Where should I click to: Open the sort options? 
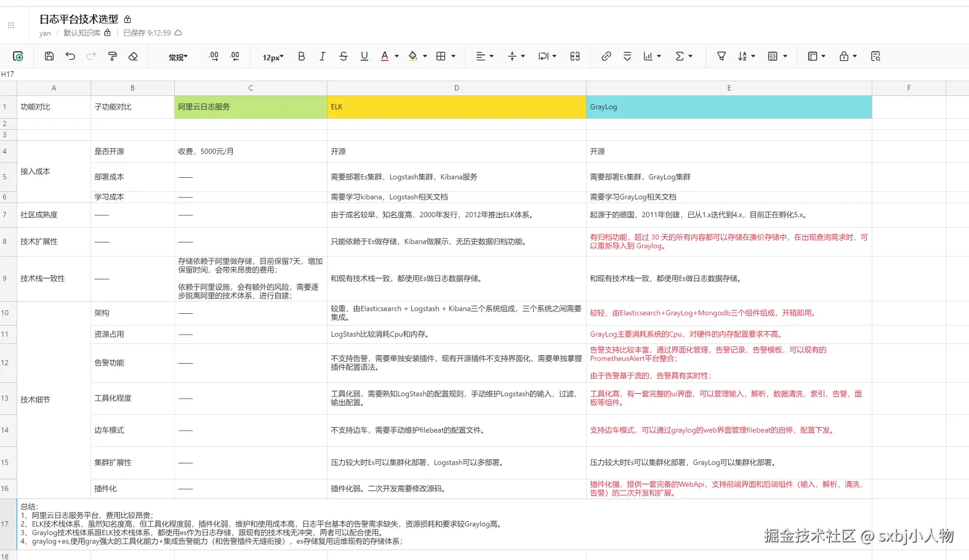click(x=746, y=57)
